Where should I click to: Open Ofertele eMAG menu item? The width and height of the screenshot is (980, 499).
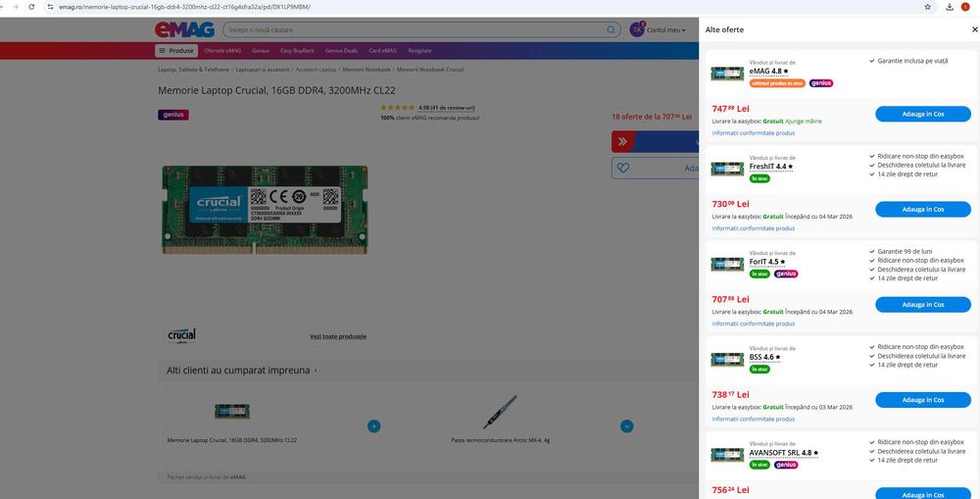[222, 51]
